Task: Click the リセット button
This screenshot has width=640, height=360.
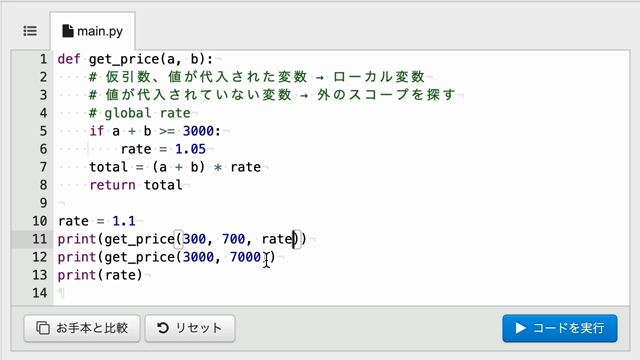Action: click(190, 328)
